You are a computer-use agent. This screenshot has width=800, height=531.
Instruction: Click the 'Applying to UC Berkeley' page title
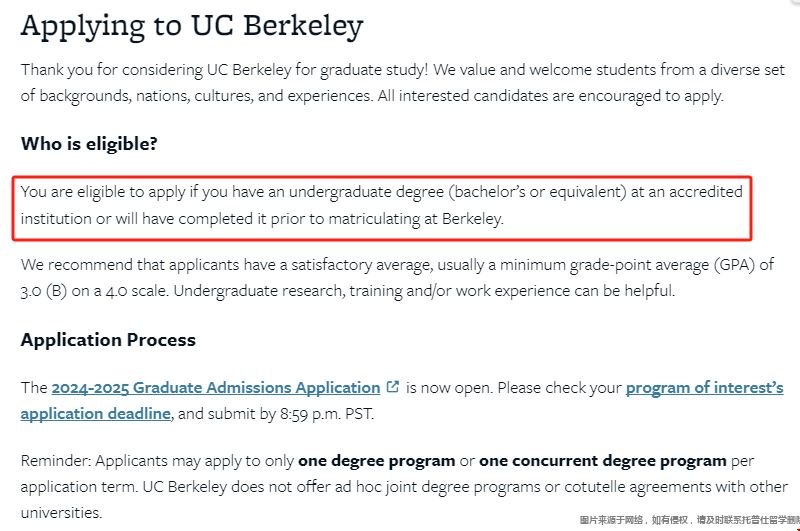192,26
